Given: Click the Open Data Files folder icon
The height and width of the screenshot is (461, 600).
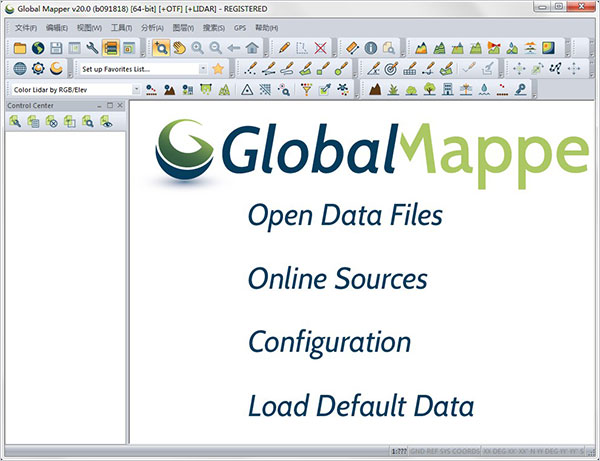Looking at the screenshot, I should tap(19, 48).
